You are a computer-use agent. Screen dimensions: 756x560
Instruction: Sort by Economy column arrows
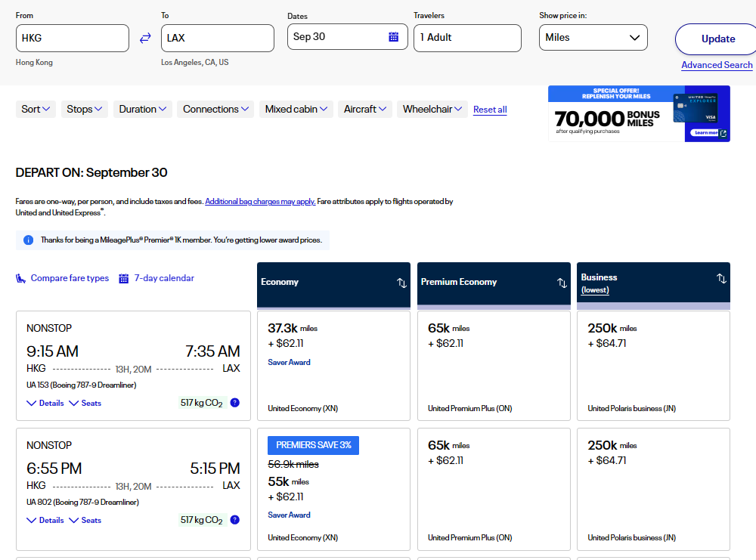click(x=401, y=283)
